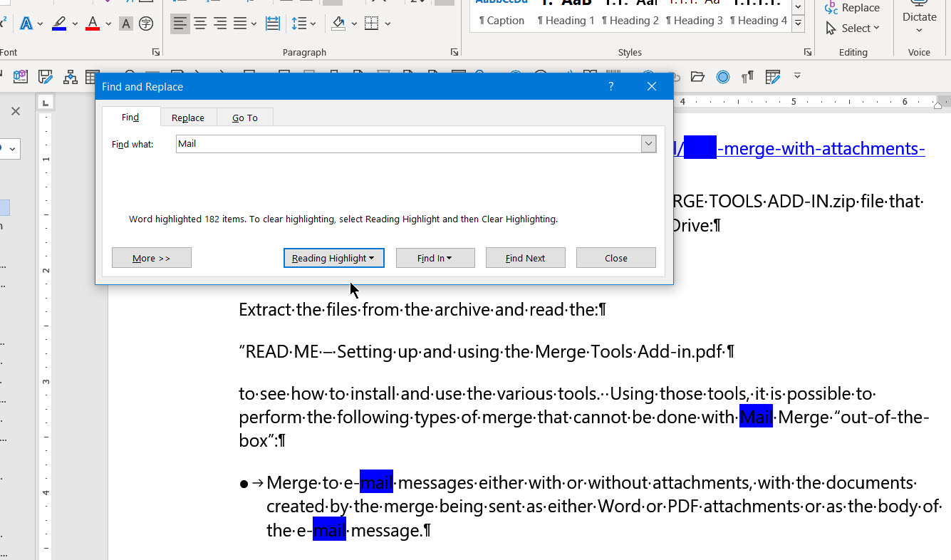Click the folder open icon in the toolbar
Viewport: 951px width, 560px height.
click(x=697, y=76)
